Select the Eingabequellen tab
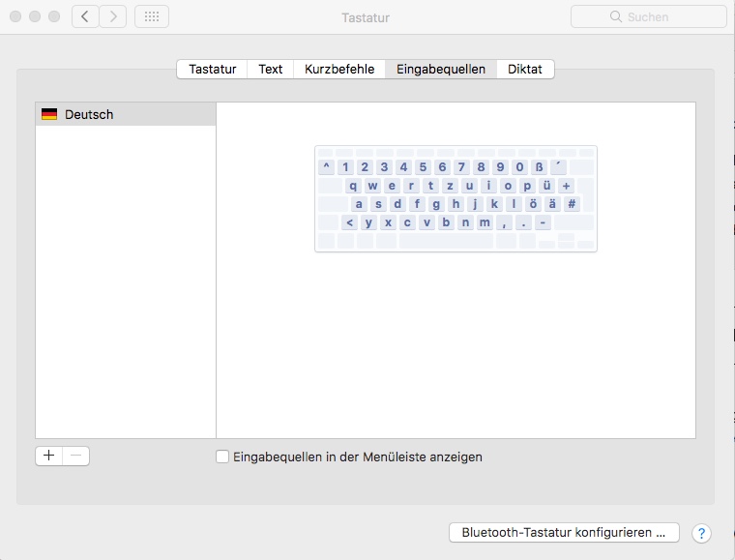This screenshot has height=560, width=735. click(441, 69)
